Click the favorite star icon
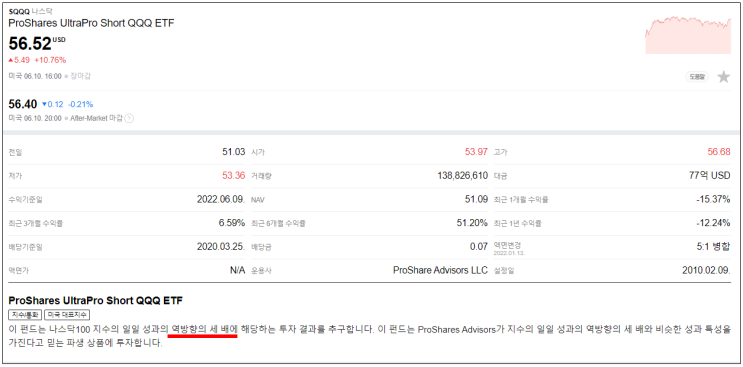The width and height of the screenshot is (743, 367). point(723,77)
